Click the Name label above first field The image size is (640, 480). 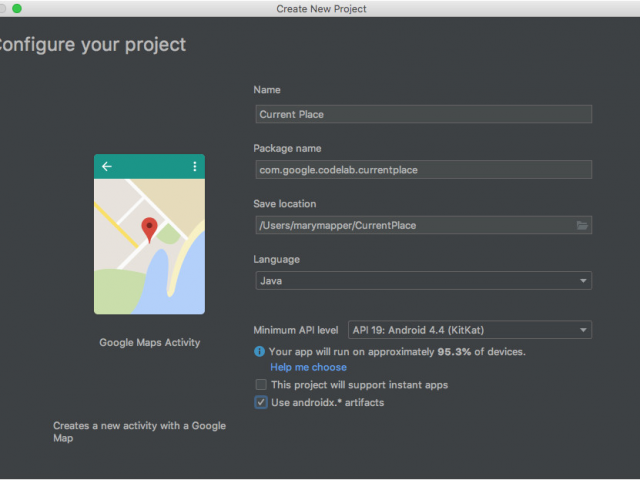(x=267, y=90)
